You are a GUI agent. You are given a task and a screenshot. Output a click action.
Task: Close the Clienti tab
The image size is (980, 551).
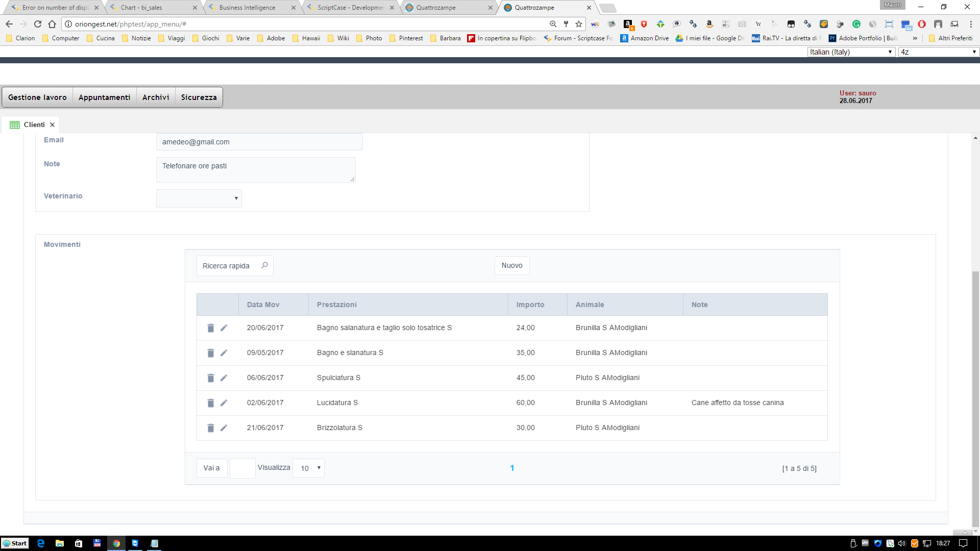(52, 124)
